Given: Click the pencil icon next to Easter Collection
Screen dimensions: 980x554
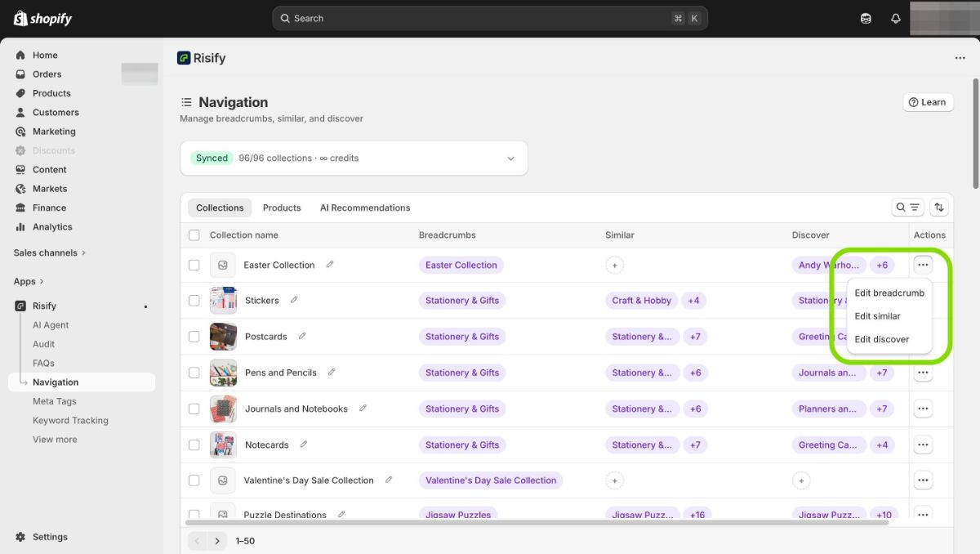Looking at the screenshot, I should tap(330, 265).
